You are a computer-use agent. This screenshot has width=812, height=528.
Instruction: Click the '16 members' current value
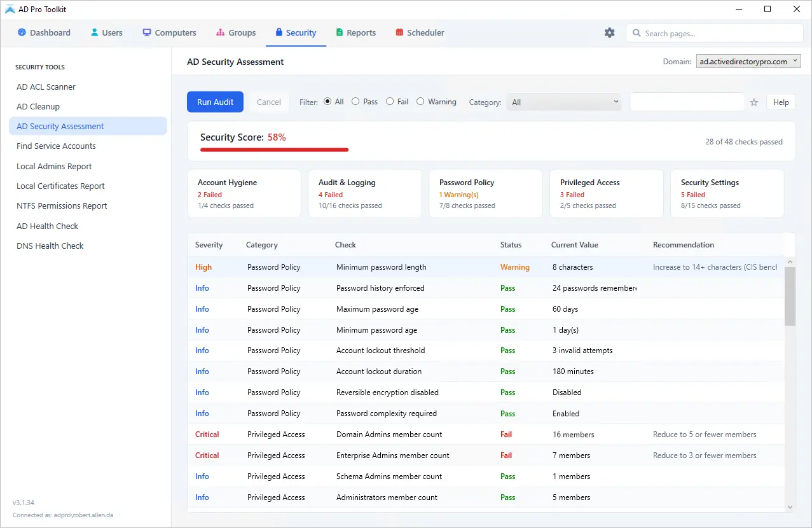(574, 434)
